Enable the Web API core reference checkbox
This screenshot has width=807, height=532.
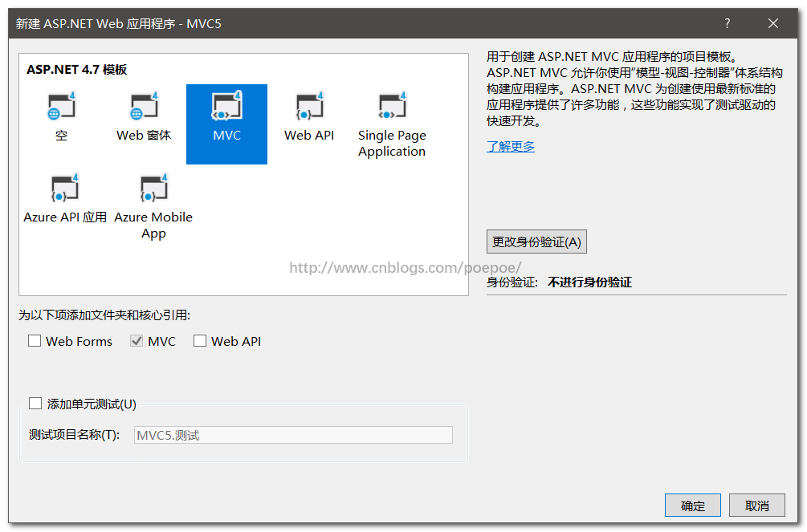pos(200,340)
